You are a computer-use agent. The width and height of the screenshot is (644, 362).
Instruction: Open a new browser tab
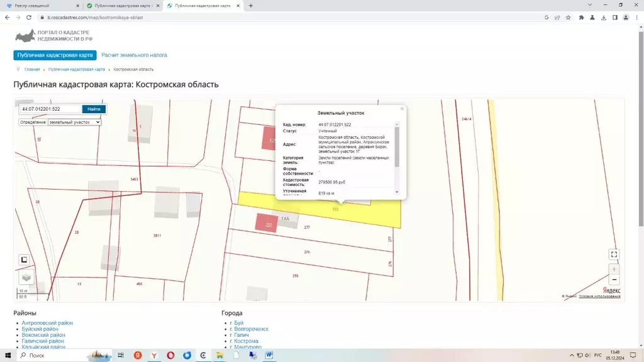tap(250, 6)
